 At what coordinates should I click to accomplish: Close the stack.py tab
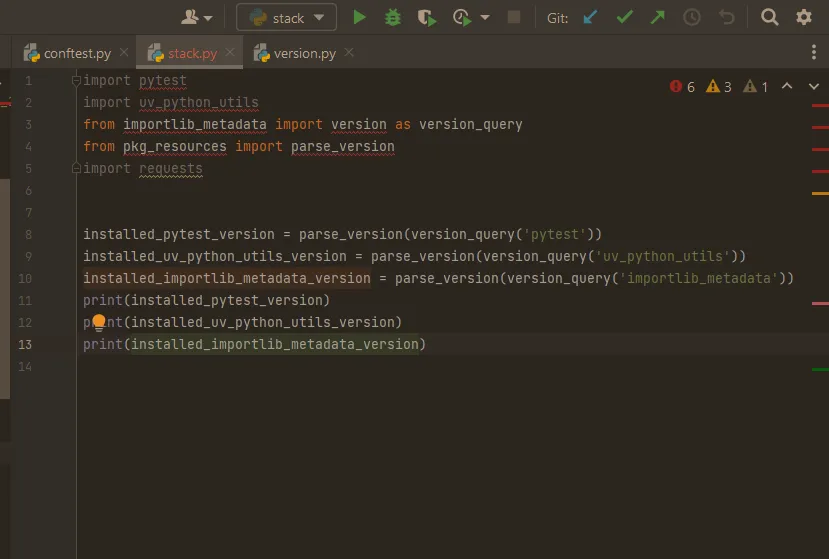(229, 52)
